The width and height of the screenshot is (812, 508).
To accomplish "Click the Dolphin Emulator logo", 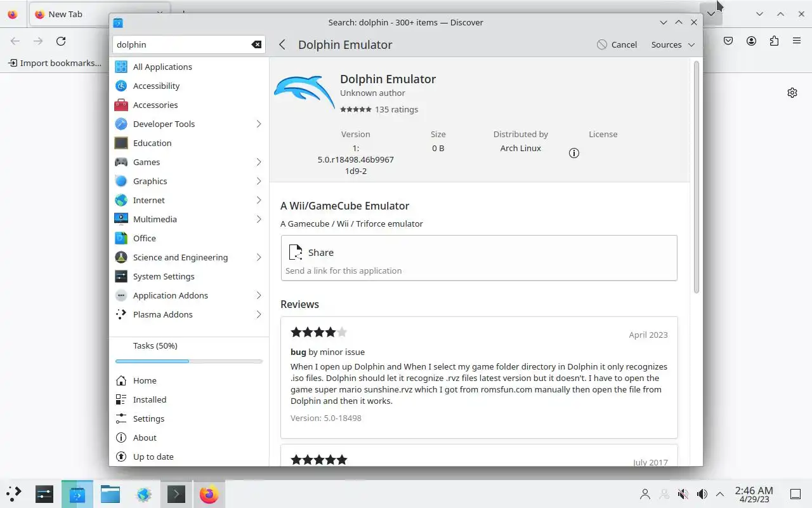I will pos(304,93).
